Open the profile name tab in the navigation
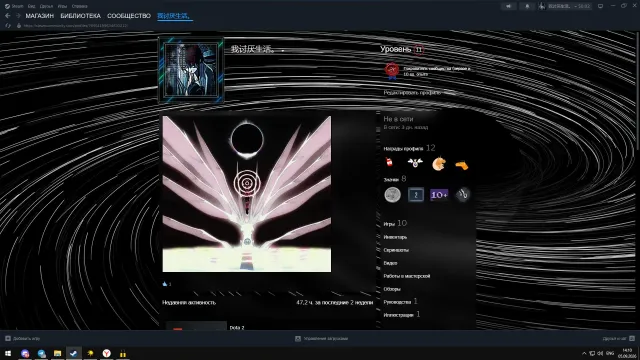This screenshot has width=640, height=360. [175, 16]
